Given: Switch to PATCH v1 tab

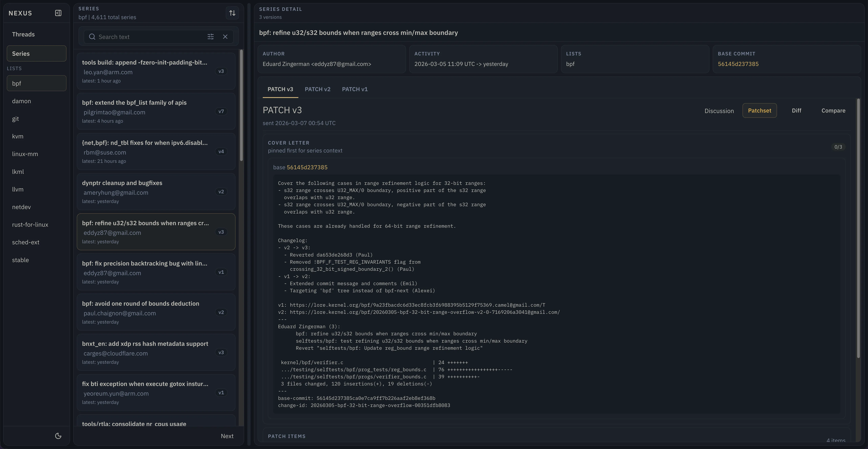Looking at the screenshot, I should point(354,89).
